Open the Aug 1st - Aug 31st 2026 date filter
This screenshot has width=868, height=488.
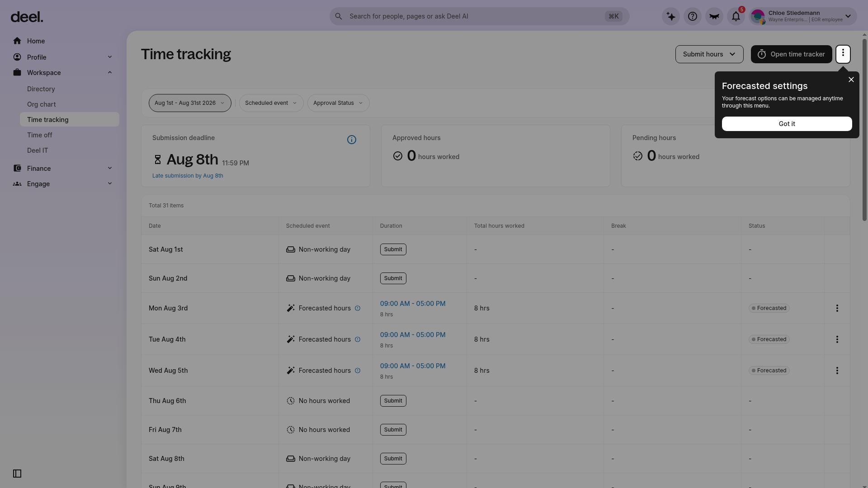tap(190, 103)
